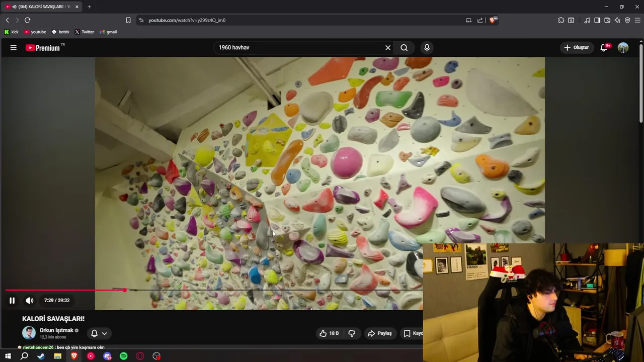Open Discord from the taskbar
644x362 pixels.
tap(107, 356)
